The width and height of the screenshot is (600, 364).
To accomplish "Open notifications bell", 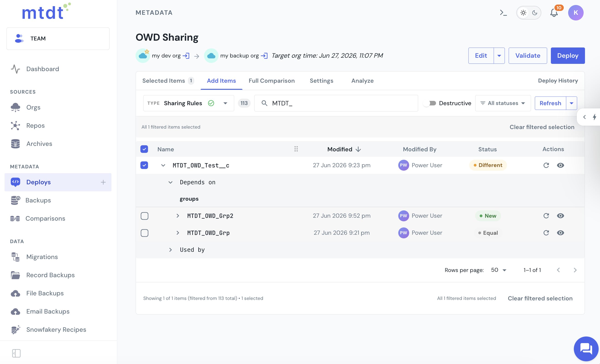I will [554, 13].
